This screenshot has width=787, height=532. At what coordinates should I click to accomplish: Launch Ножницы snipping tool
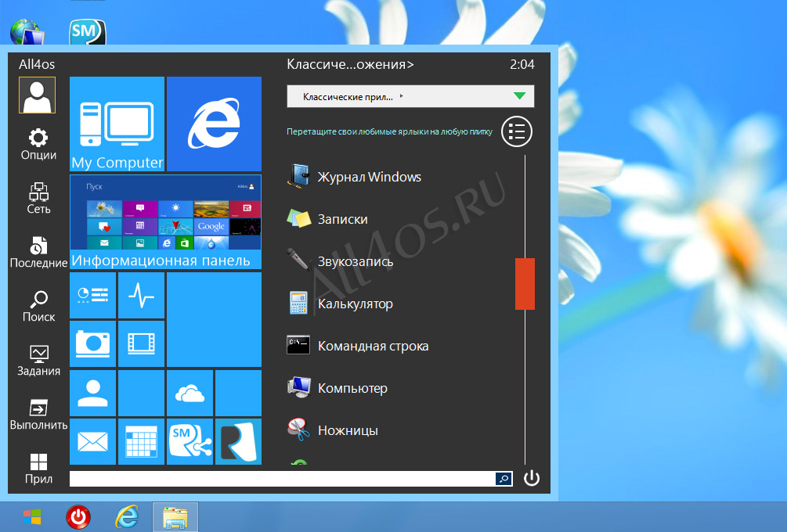point(332,430)
